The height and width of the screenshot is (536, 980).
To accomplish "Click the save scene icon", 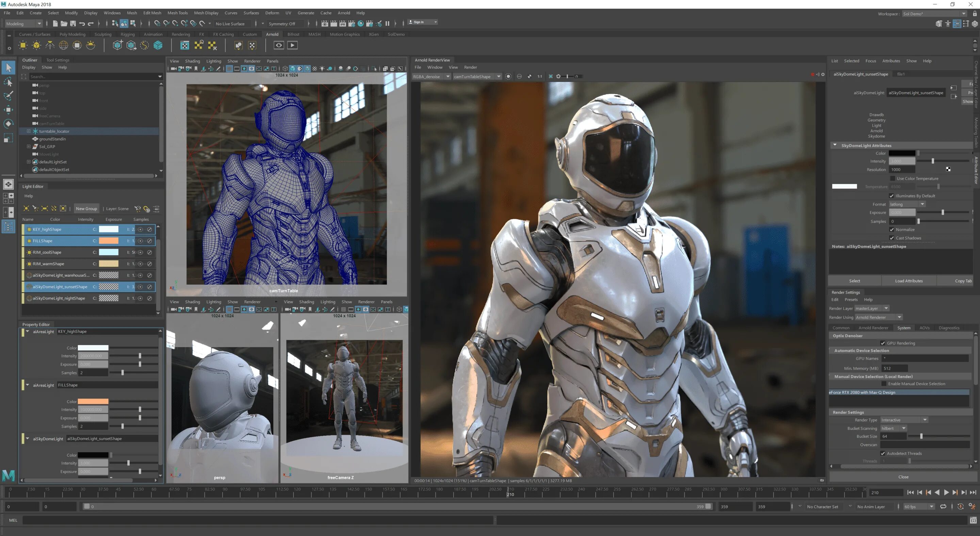I will 73,23.
